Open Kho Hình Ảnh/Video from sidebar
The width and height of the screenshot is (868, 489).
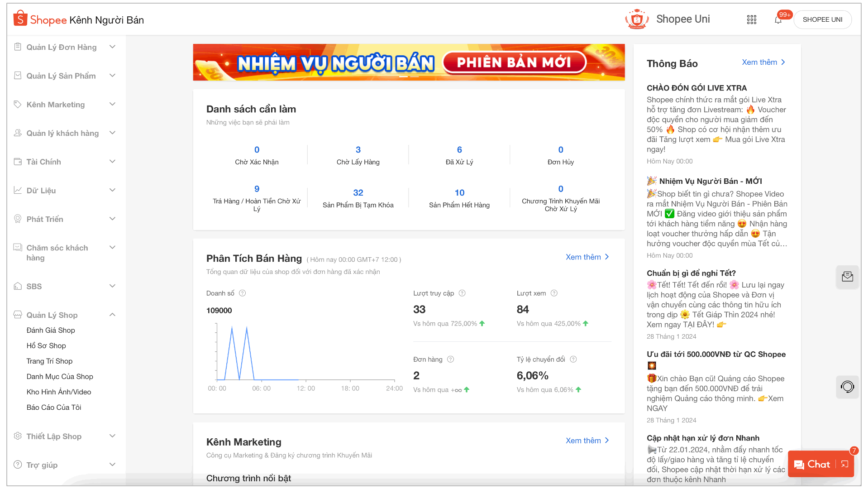(58, 392)
